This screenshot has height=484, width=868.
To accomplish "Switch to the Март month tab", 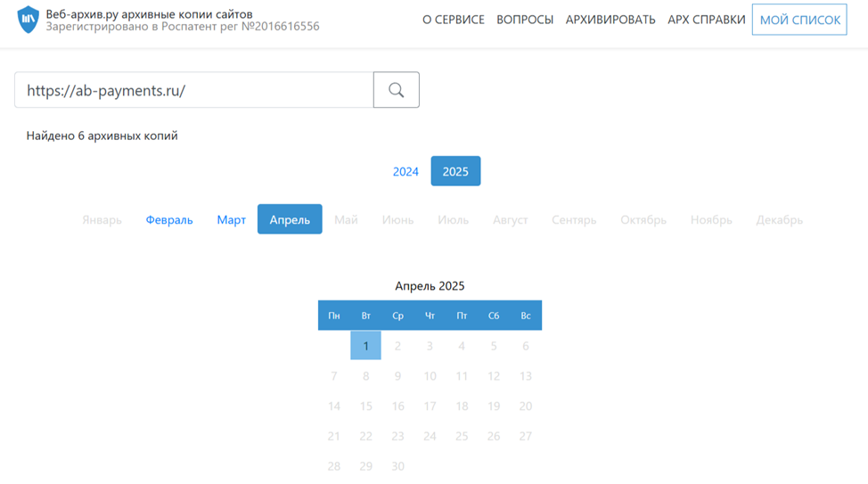I will pos(232,219).
